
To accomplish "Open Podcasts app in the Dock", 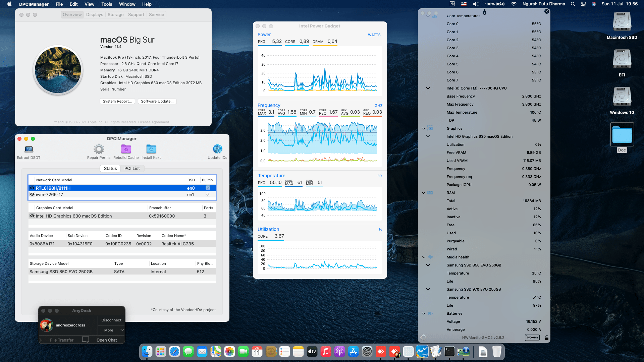I will coord(339,351).
